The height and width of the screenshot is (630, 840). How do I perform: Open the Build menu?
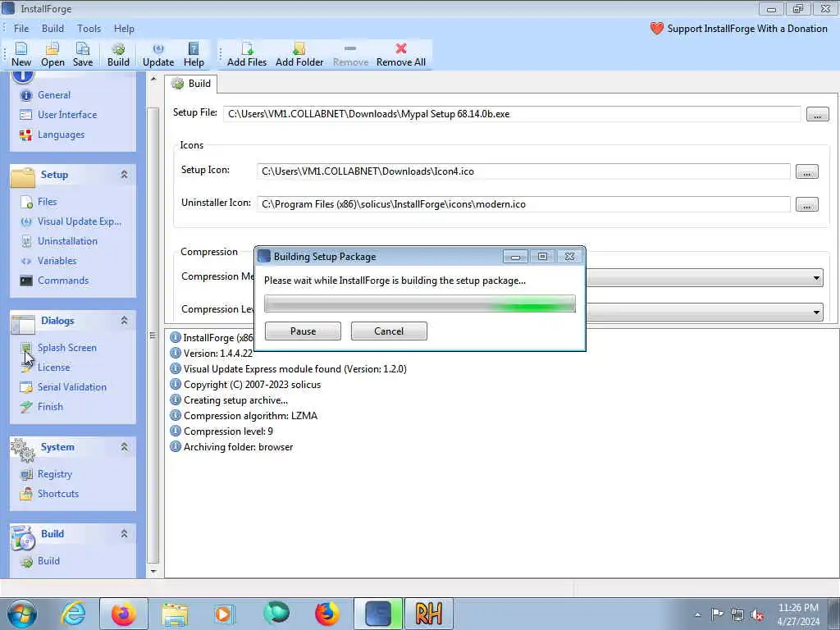coord(52,29)
